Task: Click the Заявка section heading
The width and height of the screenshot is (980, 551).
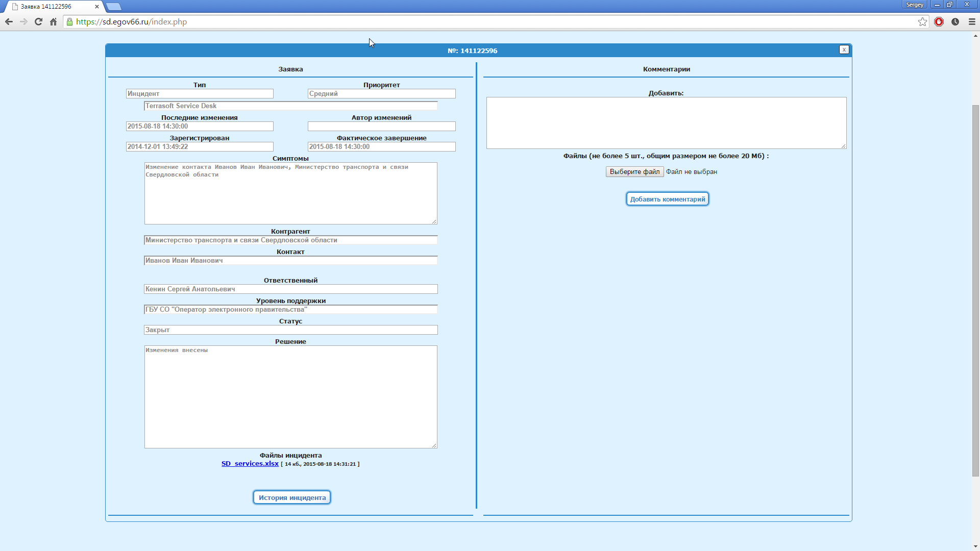Action: coord(290,69)
